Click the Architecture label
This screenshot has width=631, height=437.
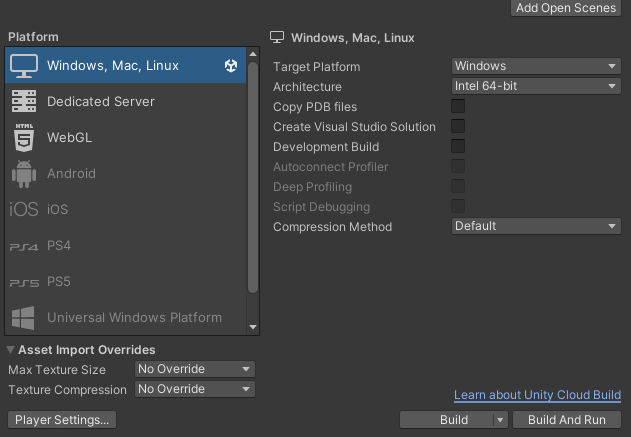307,87
